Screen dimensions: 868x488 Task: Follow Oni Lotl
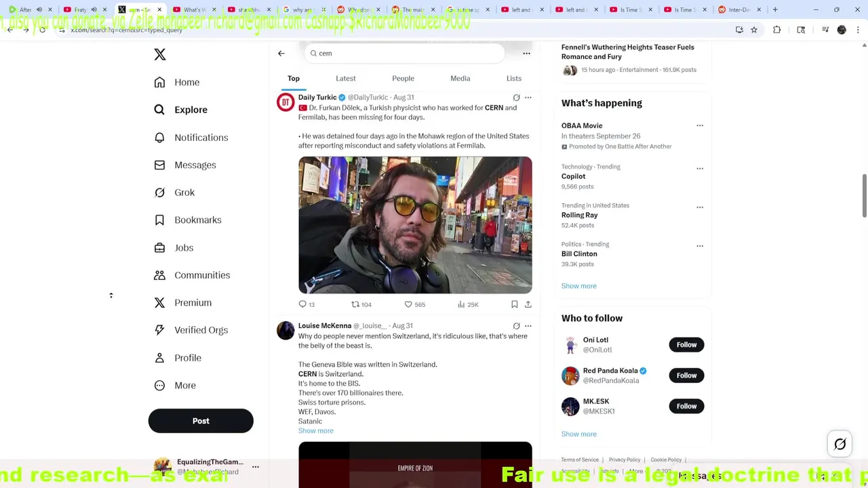point(686,345)
